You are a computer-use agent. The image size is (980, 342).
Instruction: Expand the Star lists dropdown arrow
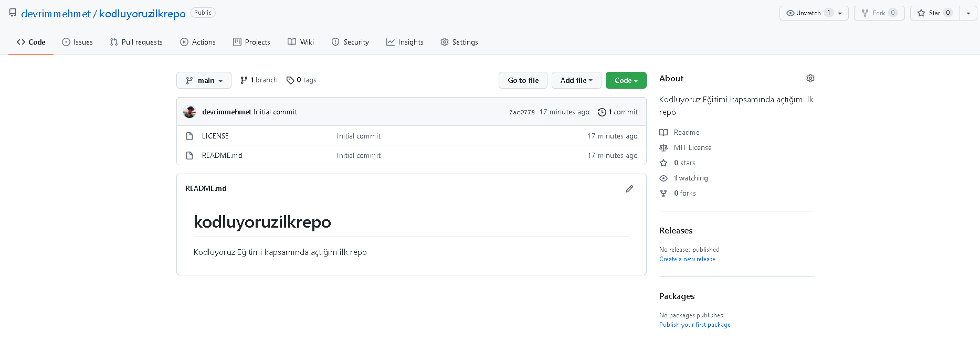coord(968,13)
